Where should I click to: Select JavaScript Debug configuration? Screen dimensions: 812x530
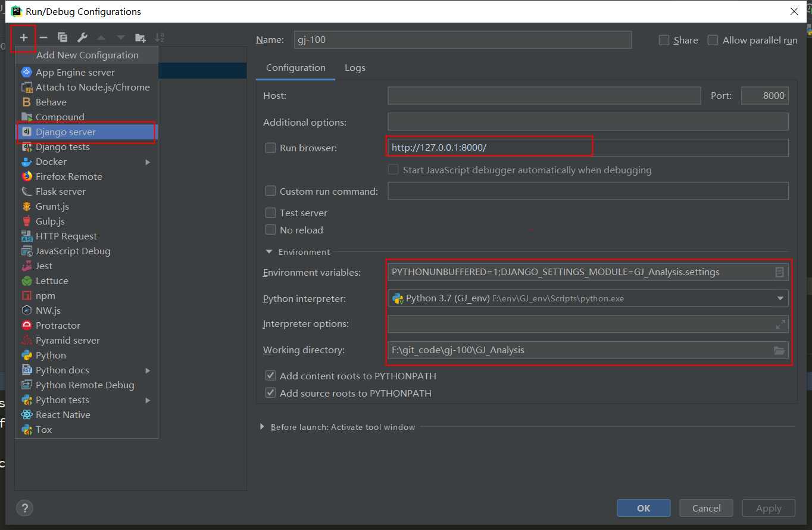tap(86, 251)
